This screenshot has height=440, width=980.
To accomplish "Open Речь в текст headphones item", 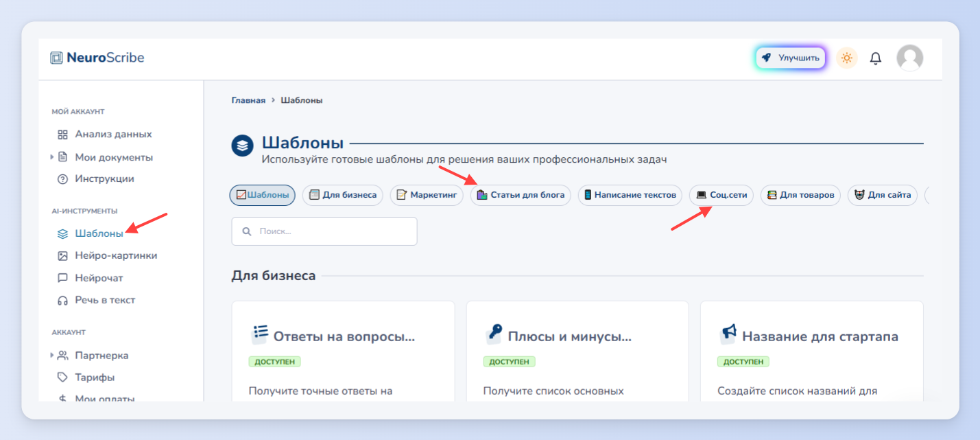I will click(96, 300).
